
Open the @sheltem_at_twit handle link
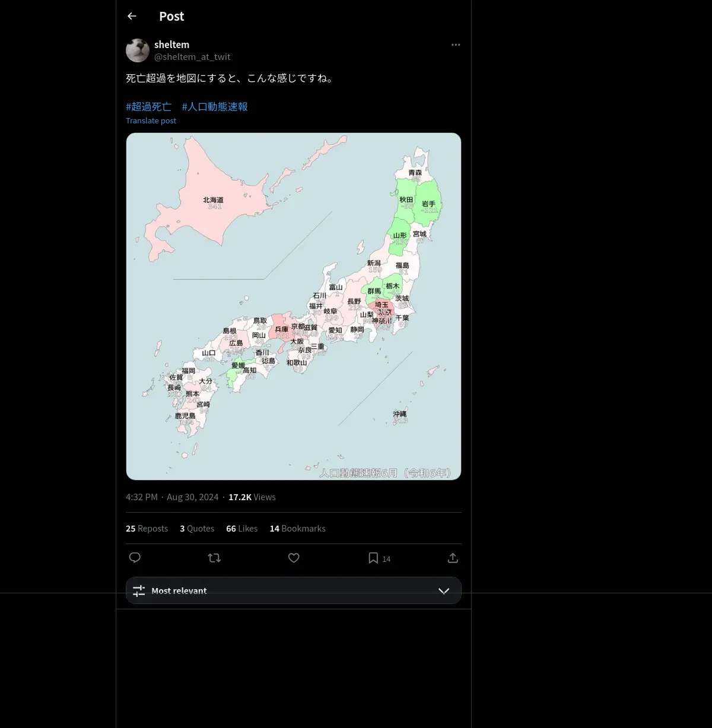(x=192, y=57)
